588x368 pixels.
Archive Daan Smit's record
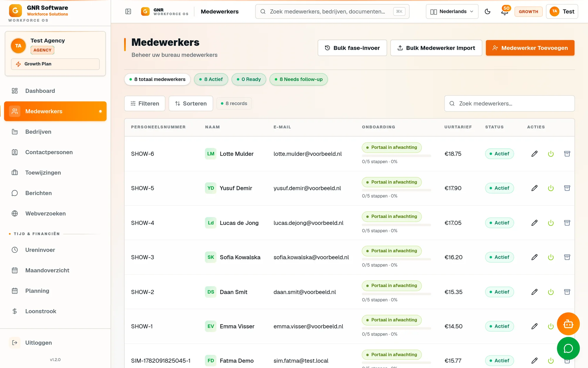pyautogui.click(x=567, y=292)
